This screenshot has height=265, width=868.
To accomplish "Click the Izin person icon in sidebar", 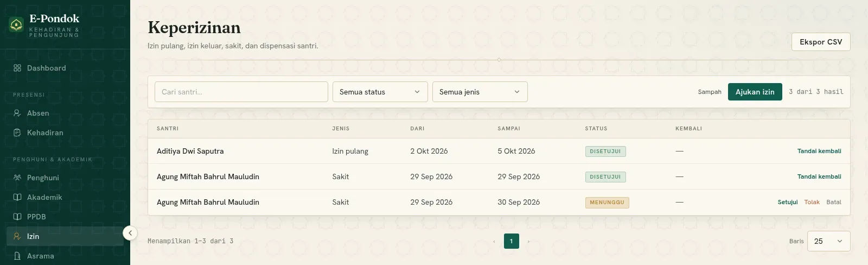I will coord(17,236).
